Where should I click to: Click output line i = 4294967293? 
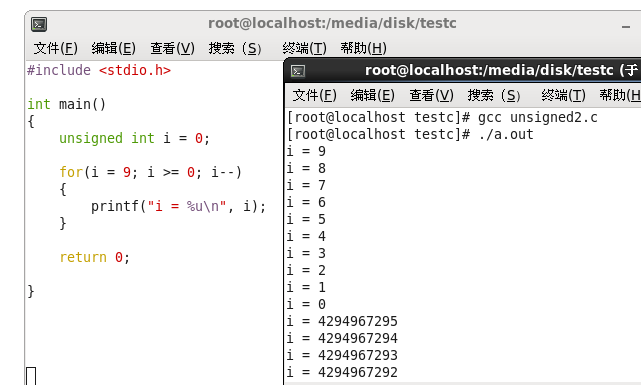[342, 356]
